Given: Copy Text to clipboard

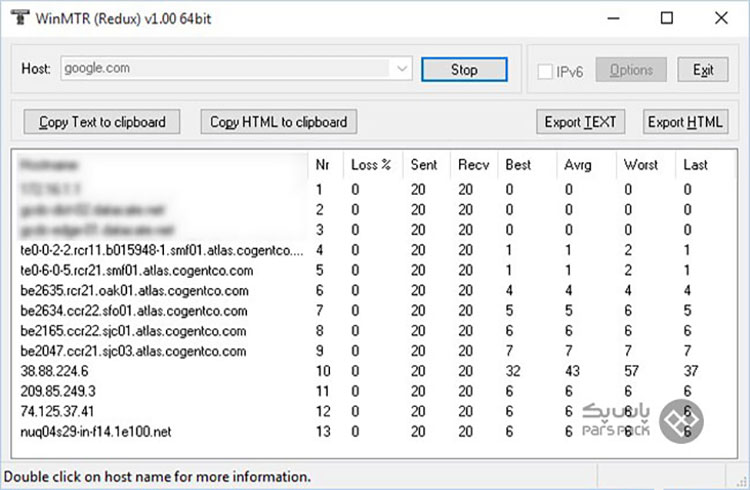Looking at the screenshot, I should (102, 122).
